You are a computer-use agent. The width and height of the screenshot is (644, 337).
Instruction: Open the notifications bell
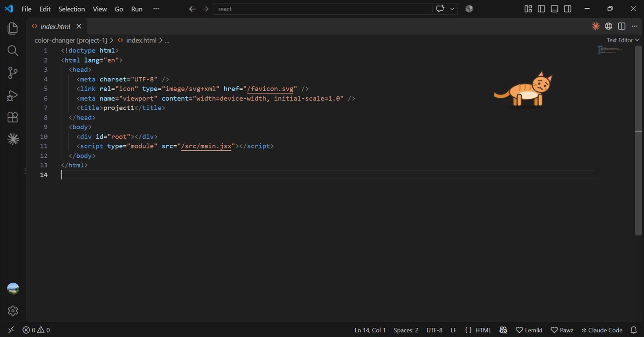coord(634,330)
